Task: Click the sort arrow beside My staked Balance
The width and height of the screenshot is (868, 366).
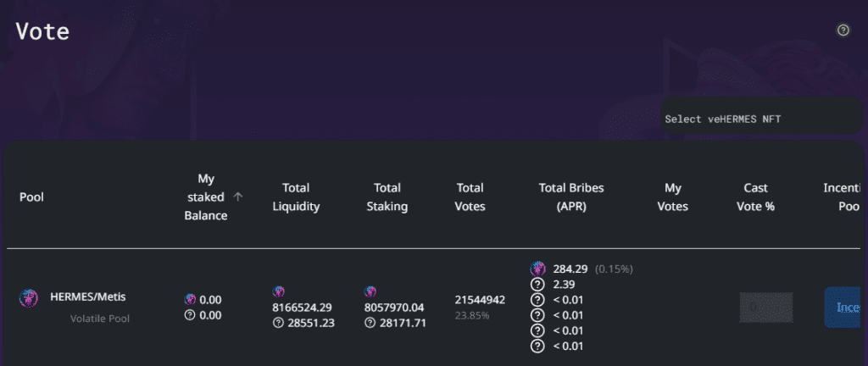Action: [x=238, y=197]
